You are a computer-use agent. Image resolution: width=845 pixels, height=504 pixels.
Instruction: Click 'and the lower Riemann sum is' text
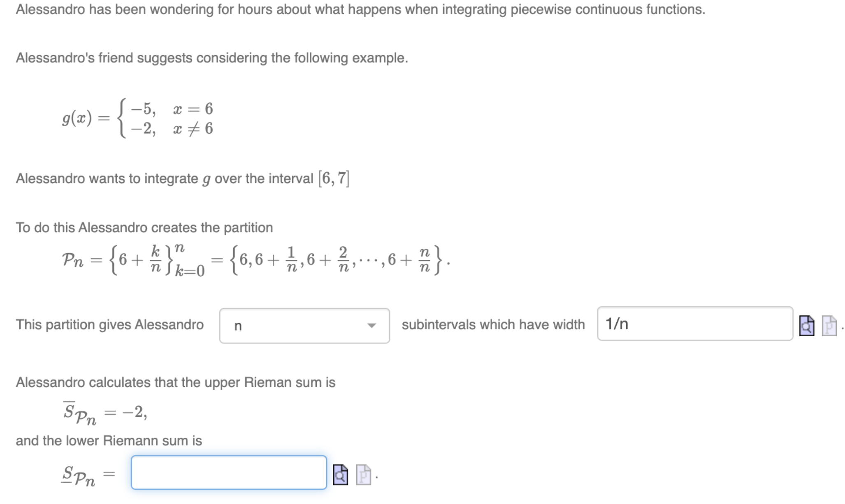click(109, 441)
